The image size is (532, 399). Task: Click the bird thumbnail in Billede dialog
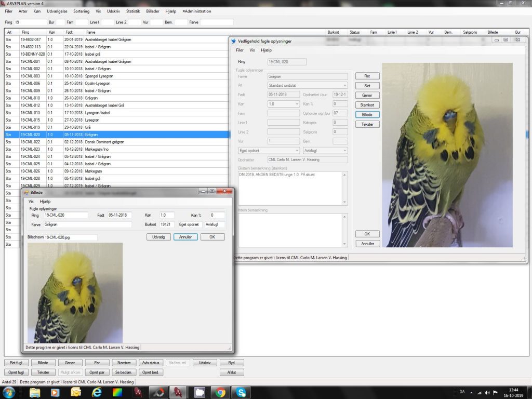click(x=75, y=293)
